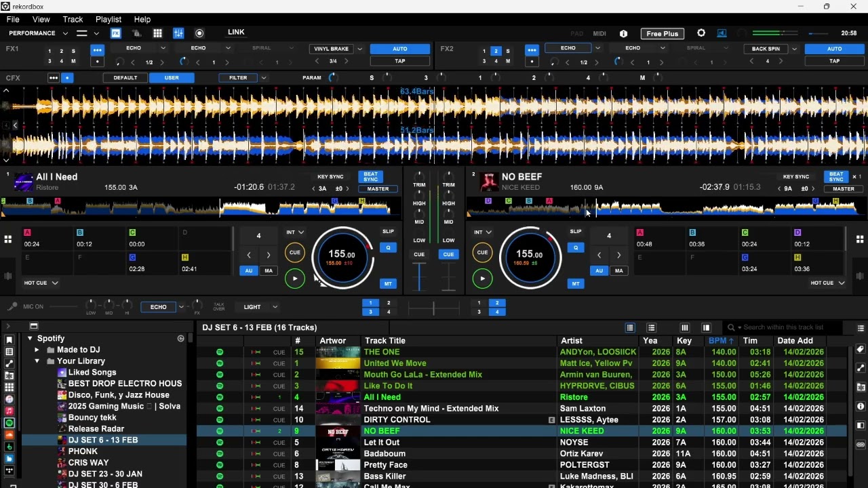Toggle SLIP mode on deck 1
This screenshot has width=868, height=488.
388,232
